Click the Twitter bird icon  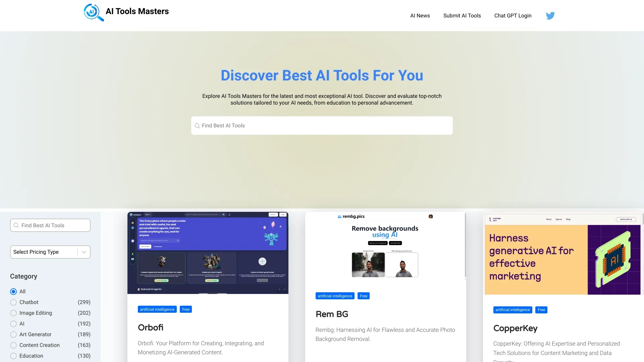click(x=550, y=15)
